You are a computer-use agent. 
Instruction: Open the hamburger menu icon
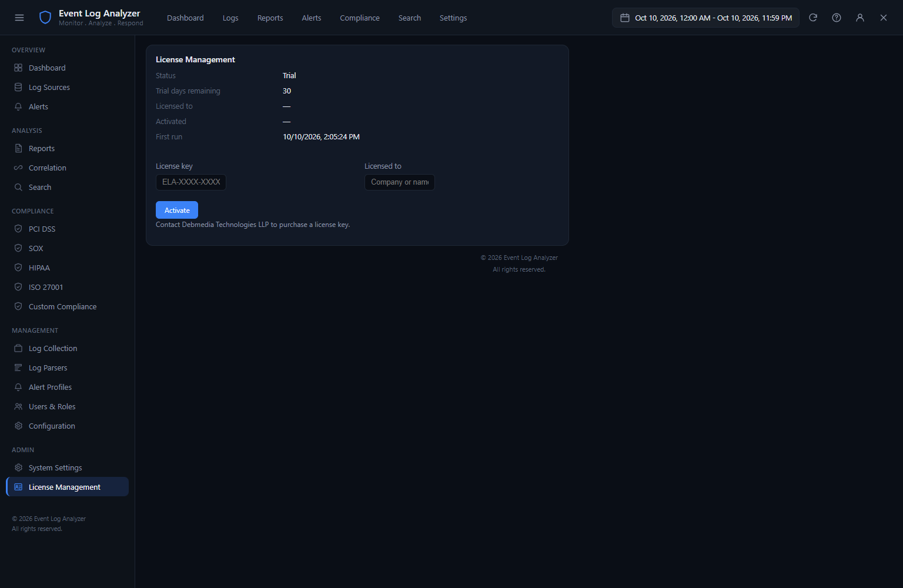point(19,18)
